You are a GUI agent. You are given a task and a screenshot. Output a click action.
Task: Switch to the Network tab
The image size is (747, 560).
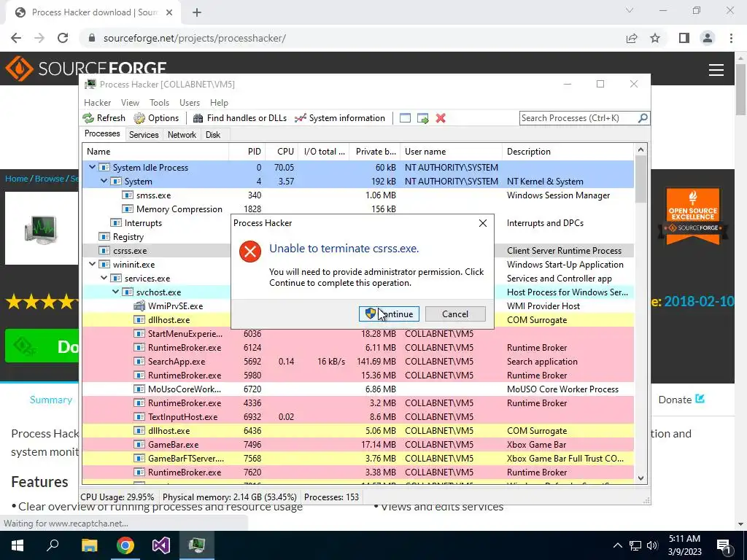(182, 135)
